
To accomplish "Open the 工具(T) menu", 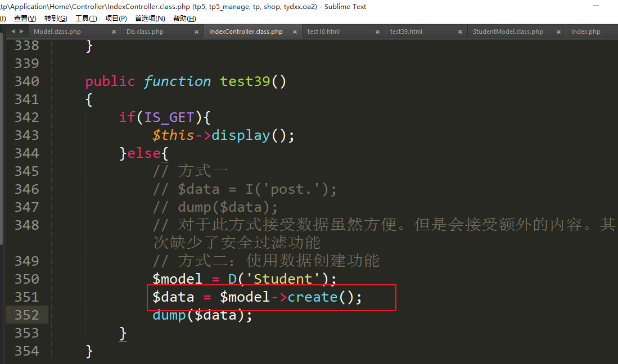I will (86, 19).
